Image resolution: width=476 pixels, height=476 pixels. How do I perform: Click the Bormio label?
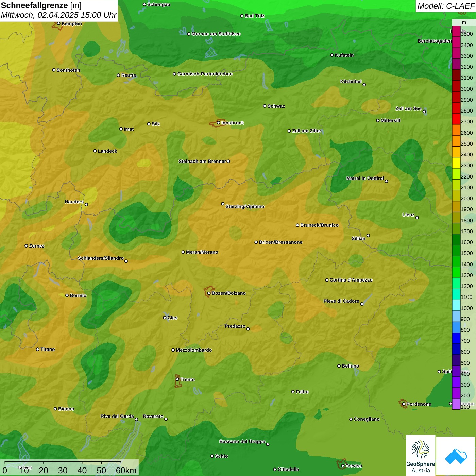(78, 295)
